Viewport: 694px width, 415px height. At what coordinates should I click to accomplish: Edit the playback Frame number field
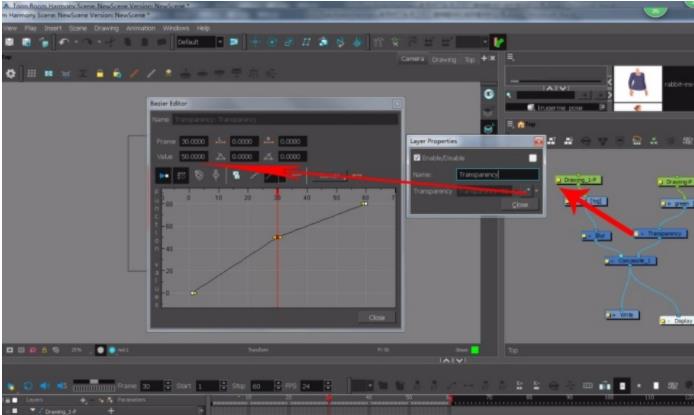(x=152, y=386)
